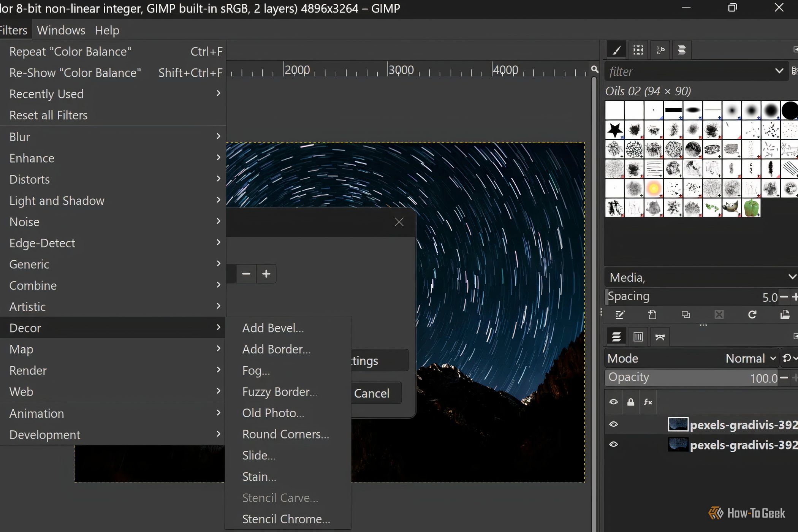Click Repeat "Color Balance" entry
The height and width of the screenshot is (532, 798).
tap(113, 51)
